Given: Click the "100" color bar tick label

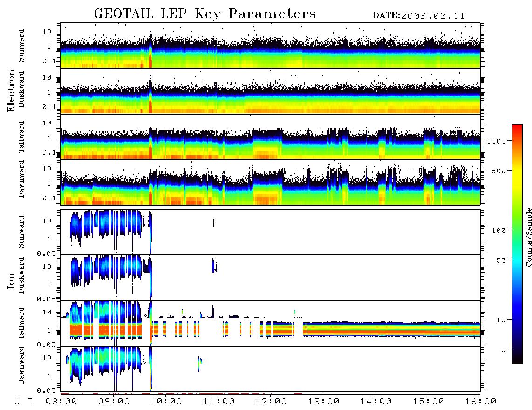Looking at the screenshot, I should pyautogui.click(x=498, y=231).
